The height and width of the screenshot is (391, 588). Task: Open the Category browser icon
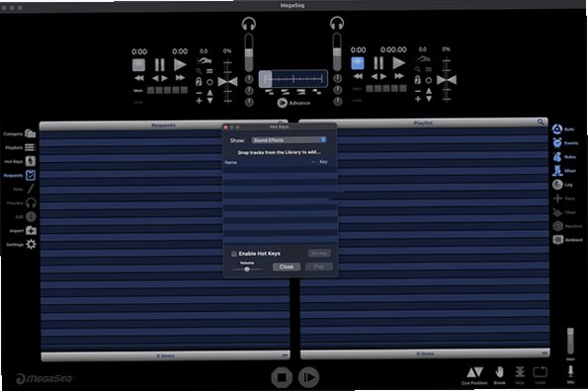[x=30, y=133]
